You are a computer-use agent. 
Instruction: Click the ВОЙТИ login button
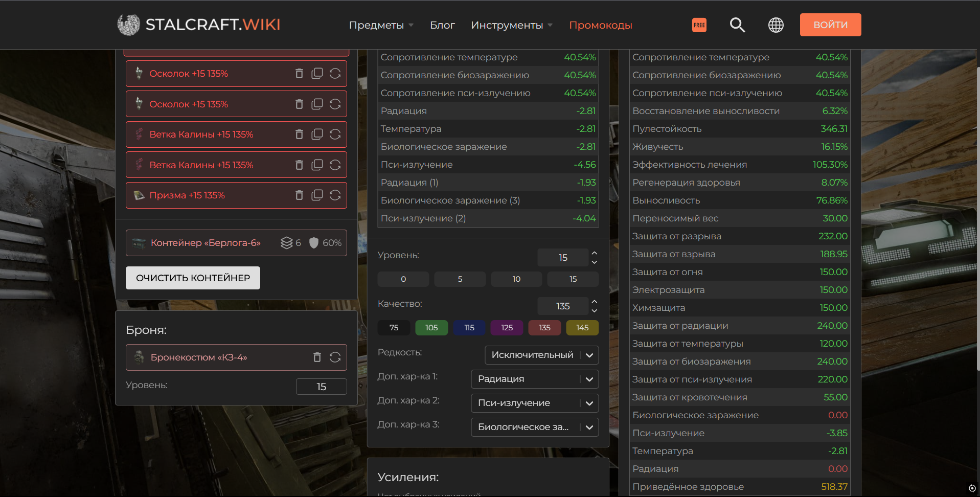[x=830, y=25]
